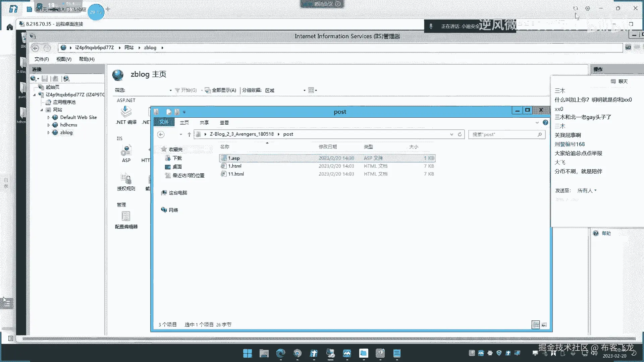
Task: Switch to details view in Explorer status bar
Action: 536,325
